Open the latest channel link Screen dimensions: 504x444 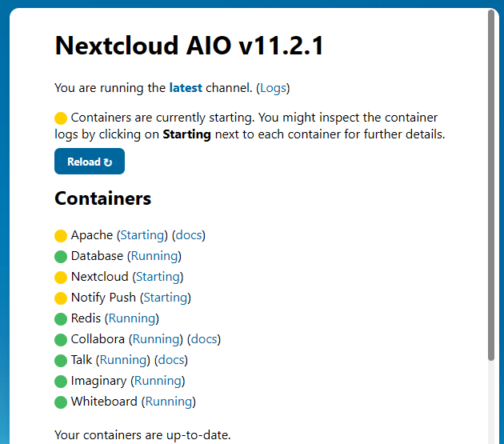(186, 87)
